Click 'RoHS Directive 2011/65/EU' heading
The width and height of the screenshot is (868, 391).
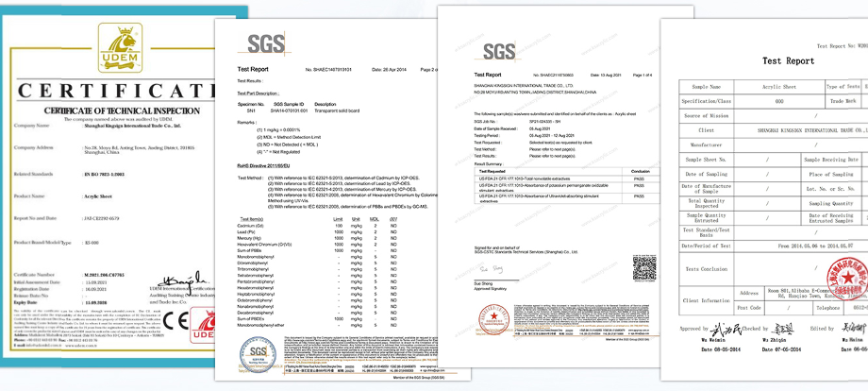[263, 165]
